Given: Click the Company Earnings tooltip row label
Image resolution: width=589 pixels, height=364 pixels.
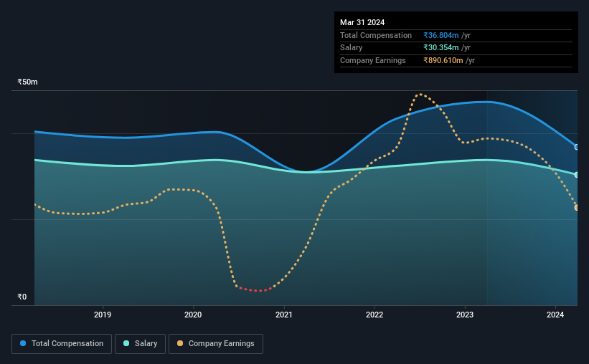Looking at the screenshot, I should [x=372, y=60].
